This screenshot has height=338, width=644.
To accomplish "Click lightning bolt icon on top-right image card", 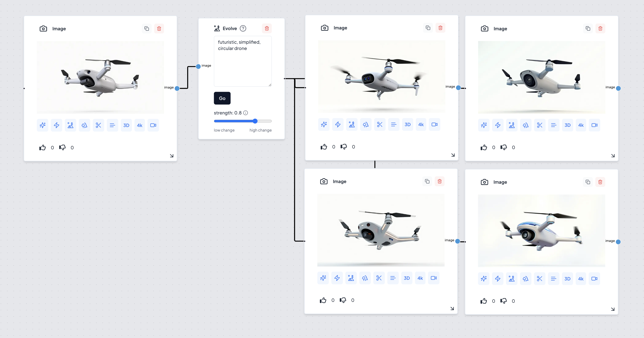I will [x=497, y=125].
